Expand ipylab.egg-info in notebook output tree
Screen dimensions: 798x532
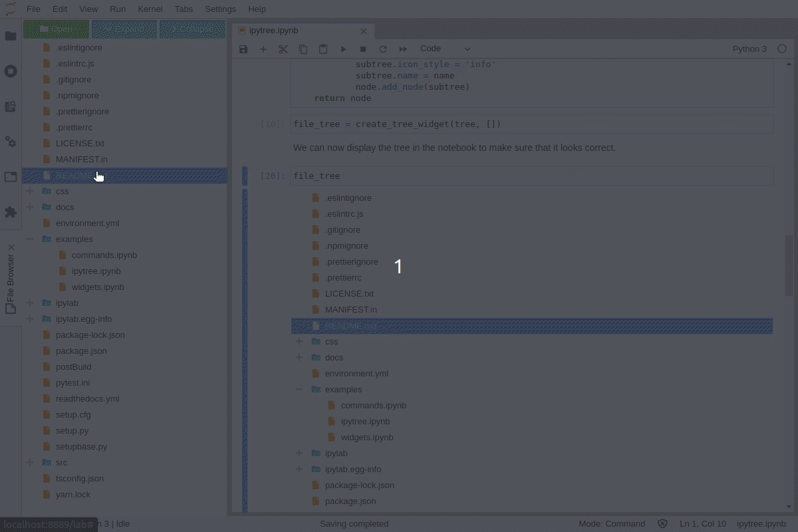click(x=299, y=469)
